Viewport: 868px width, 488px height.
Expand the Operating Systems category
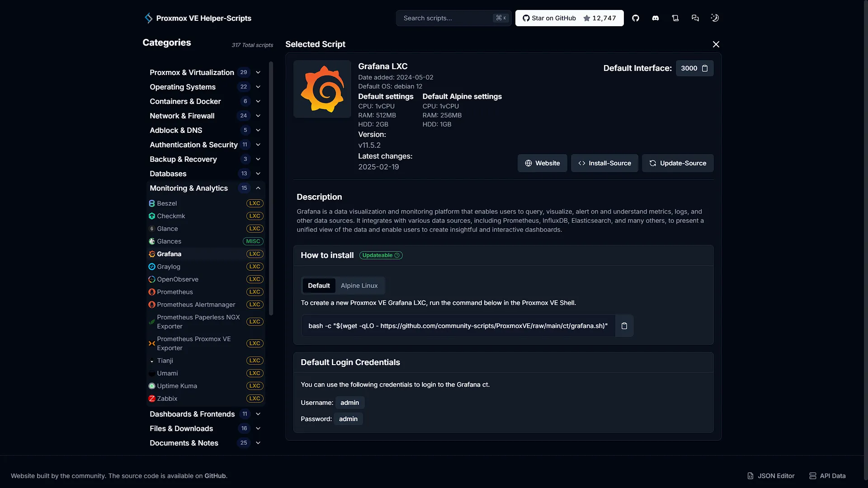(206, 87)
